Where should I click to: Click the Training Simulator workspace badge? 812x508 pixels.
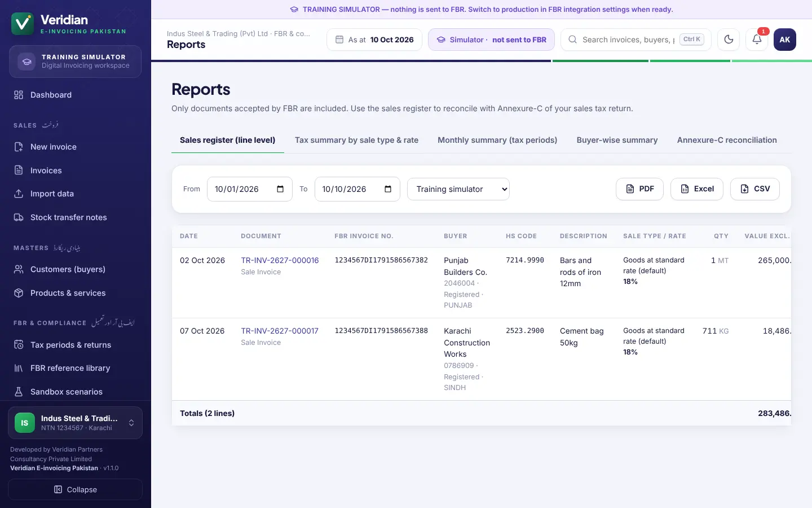(x=75, y=62)
